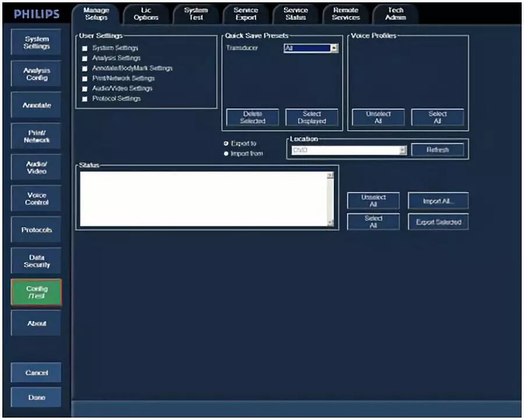
Task: Click the Cancel button
Action: tap(36, 372)
